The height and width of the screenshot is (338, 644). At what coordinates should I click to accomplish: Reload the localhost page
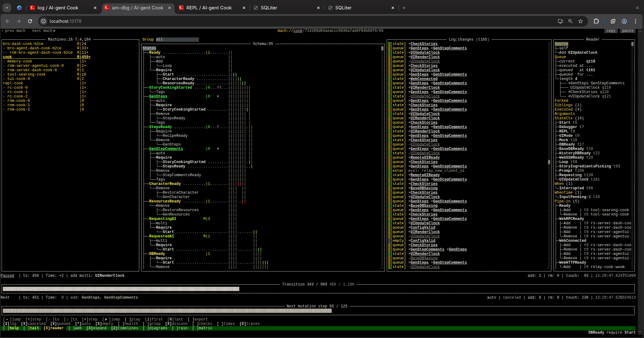[30, 21]
